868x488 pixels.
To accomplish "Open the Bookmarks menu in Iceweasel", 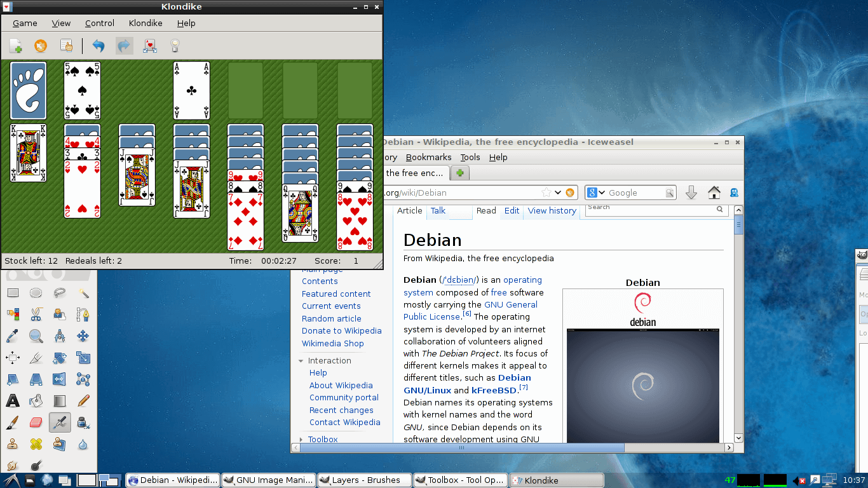I will click(428, 157).
